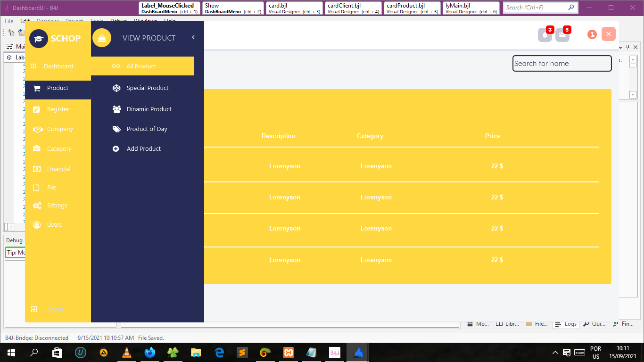Viewport: 644px width, 362px height.
Task: Click the yellow shopping bag icon beside View Product
Action: (x=102, y=38)
